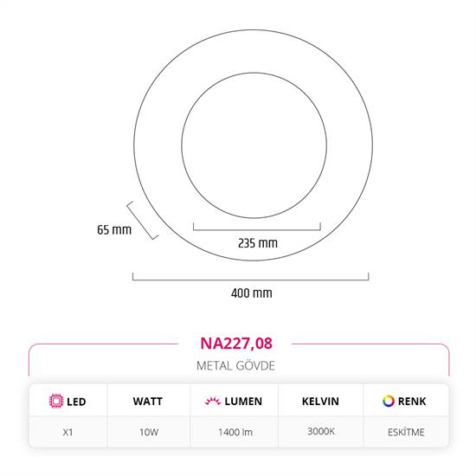Click the 235 mm dimension label

[257, 243]
